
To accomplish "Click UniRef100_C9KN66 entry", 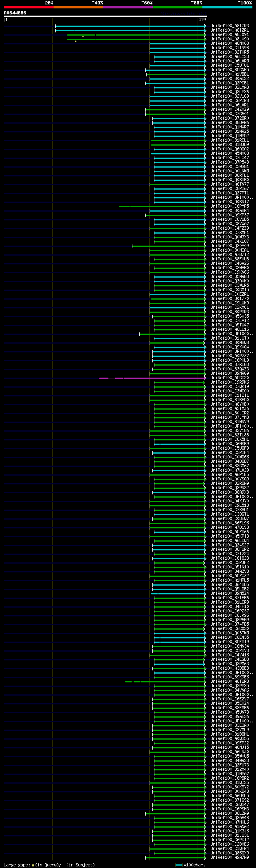I will [230, 272].
